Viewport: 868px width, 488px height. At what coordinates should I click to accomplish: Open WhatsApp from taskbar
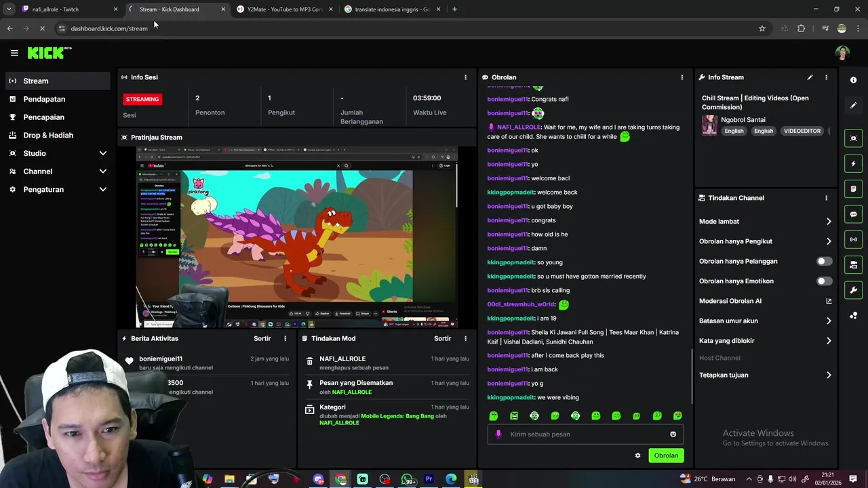point(407,479)
